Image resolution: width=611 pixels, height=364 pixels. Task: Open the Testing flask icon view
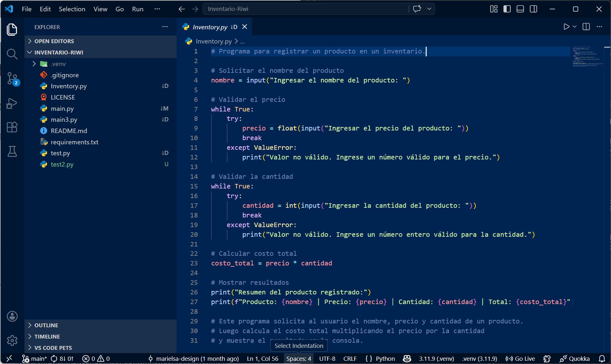[x=12, y=151]
